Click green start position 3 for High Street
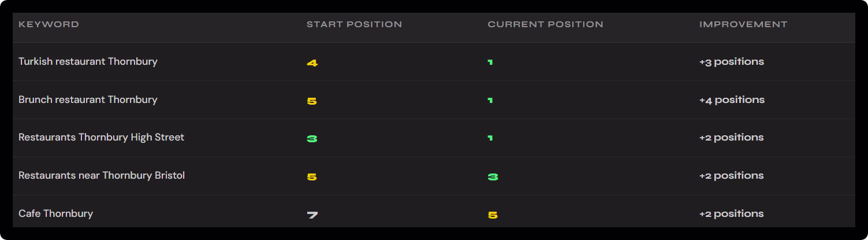Screen dimensions: 868x240 click(x=312, y=139)
